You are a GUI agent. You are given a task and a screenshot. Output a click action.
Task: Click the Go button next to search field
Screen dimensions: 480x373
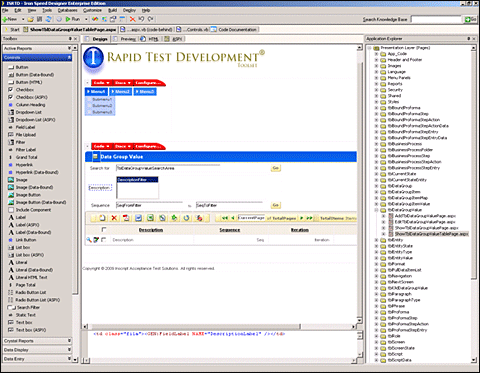coord(275,168)
